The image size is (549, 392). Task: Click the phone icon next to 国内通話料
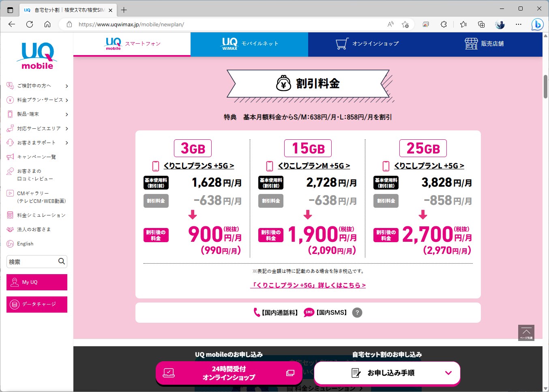tap(256, 312)
